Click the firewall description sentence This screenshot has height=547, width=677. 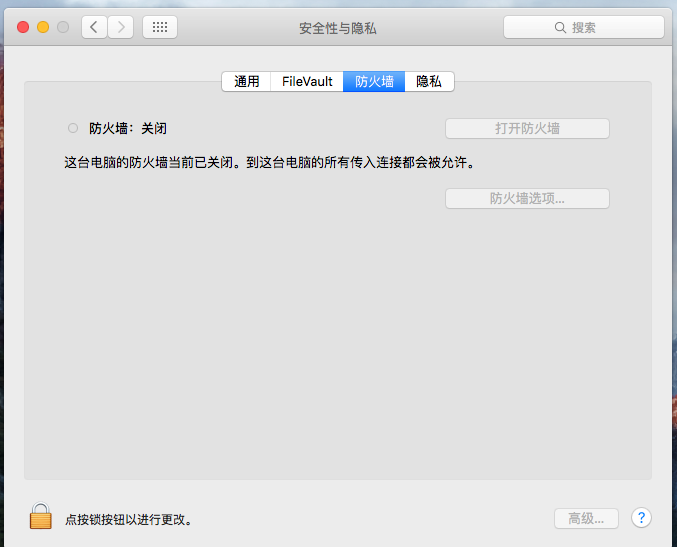(x=269, y=162)
